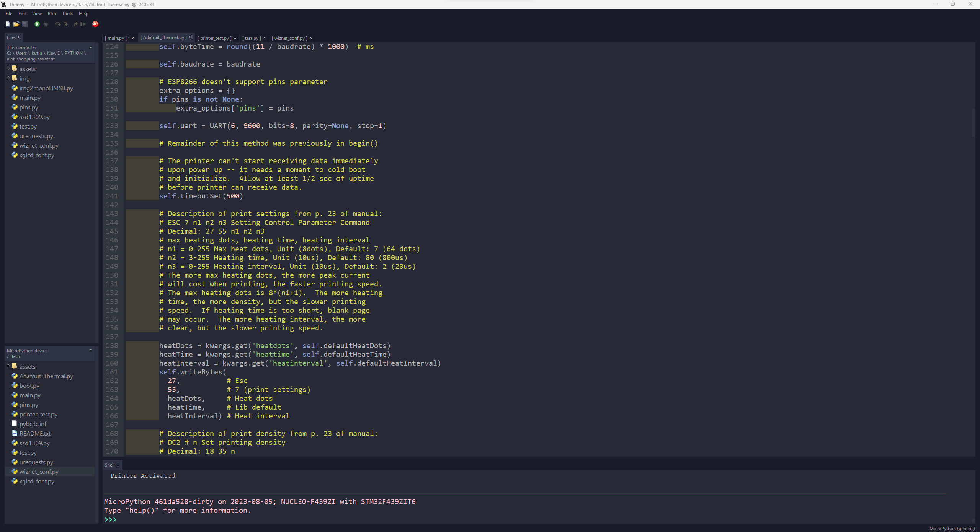The height and width of the screenshot is (532, 980).
Task: Click the Step Into icon
Action: coord(65,24)
